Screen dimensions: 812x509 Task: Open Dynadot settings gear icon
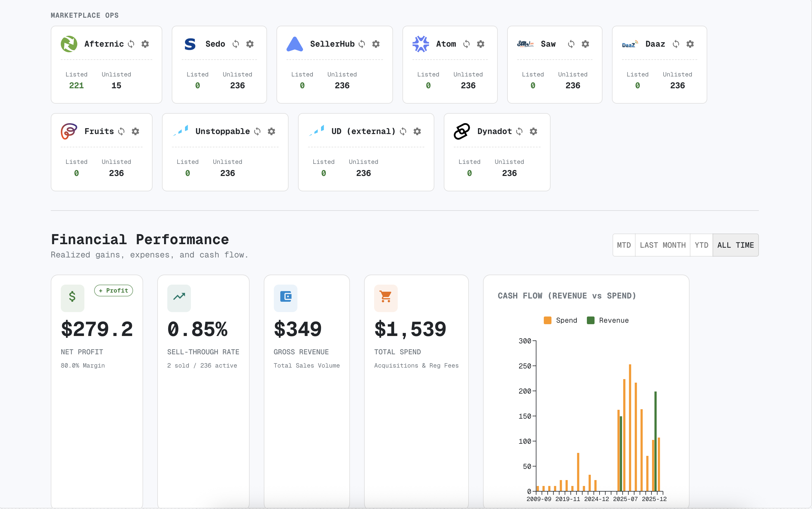pos(533,131)
